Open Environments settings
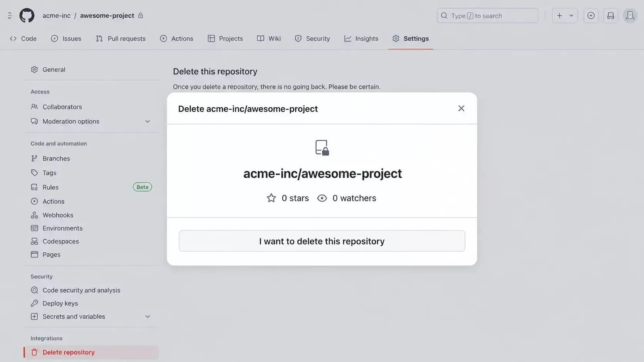The width and height of the screenshot is (644, 362). coord(91,229)
